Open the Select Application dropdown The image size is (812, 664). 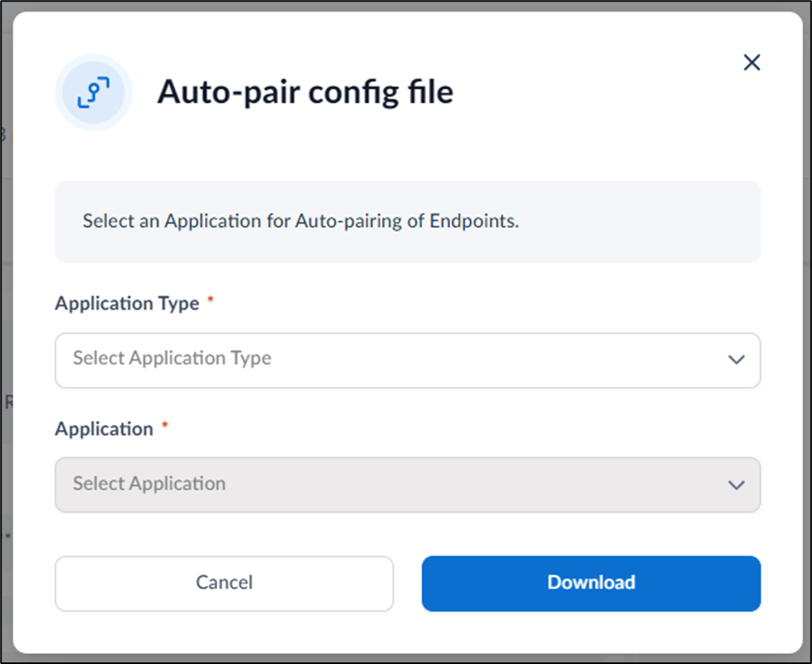pos(408,485)
